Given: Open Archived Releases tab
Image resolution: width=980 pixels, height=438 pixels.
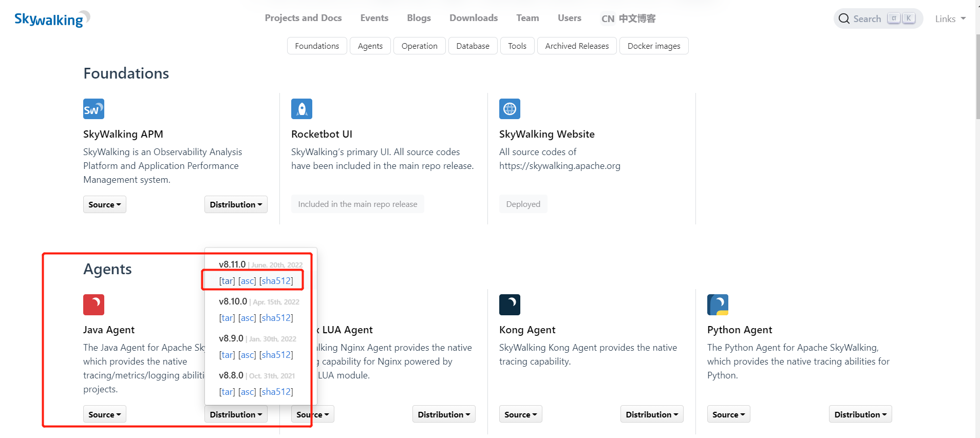Looking at the screenshot, I should [577, 46].
